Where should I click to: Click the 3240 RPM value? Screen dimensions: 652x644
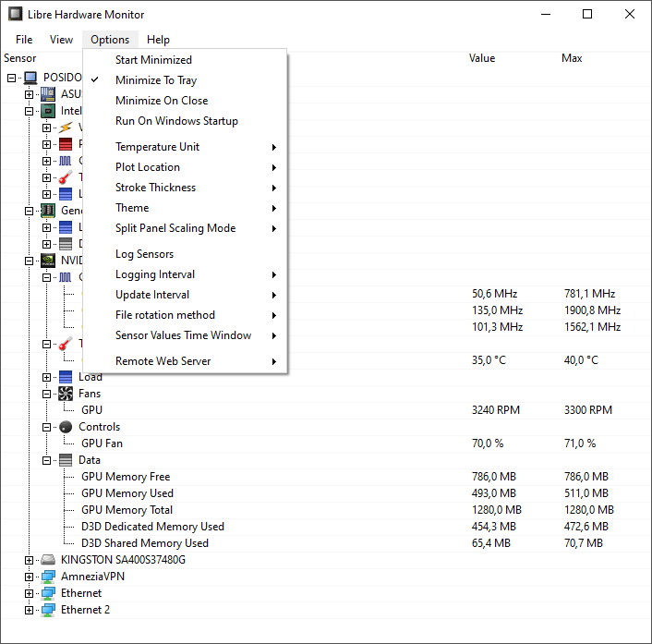click(496, 410)
